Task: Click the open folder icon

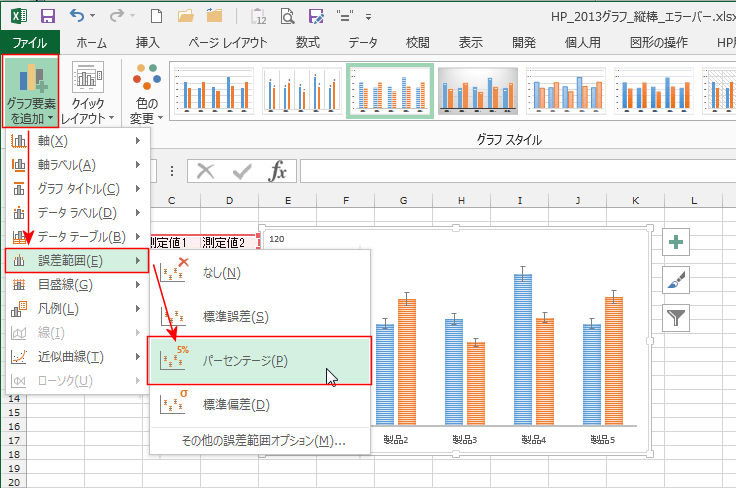Action: (185, 16)
